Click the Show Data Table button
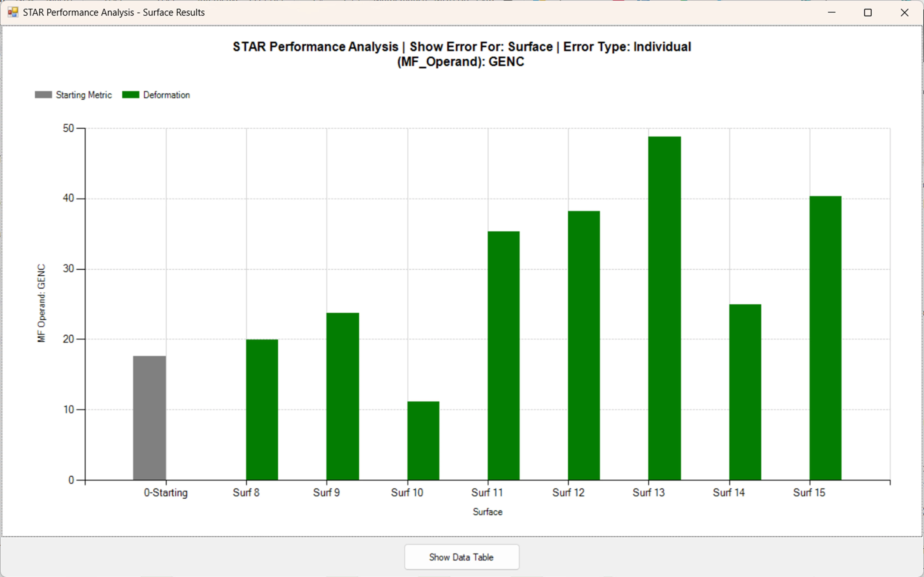The width and height of the screenshot is (924, 577). tap(461, 557)
